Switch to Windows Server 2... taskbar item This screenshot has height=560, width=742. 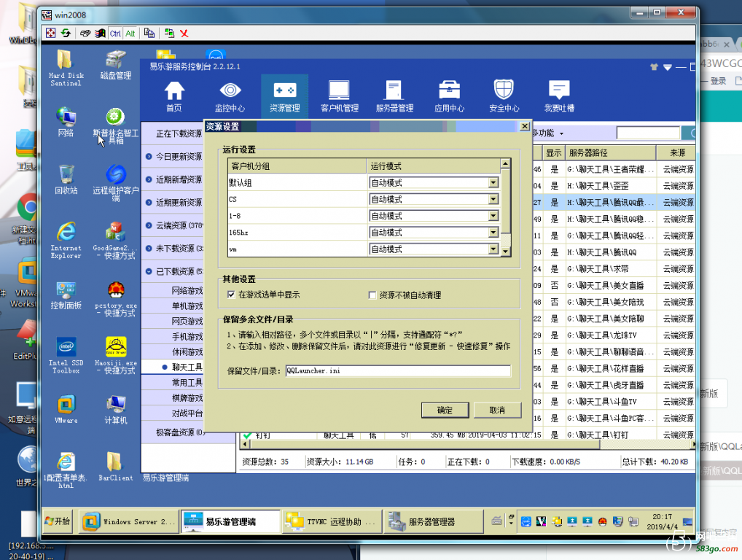click(129, 521)
